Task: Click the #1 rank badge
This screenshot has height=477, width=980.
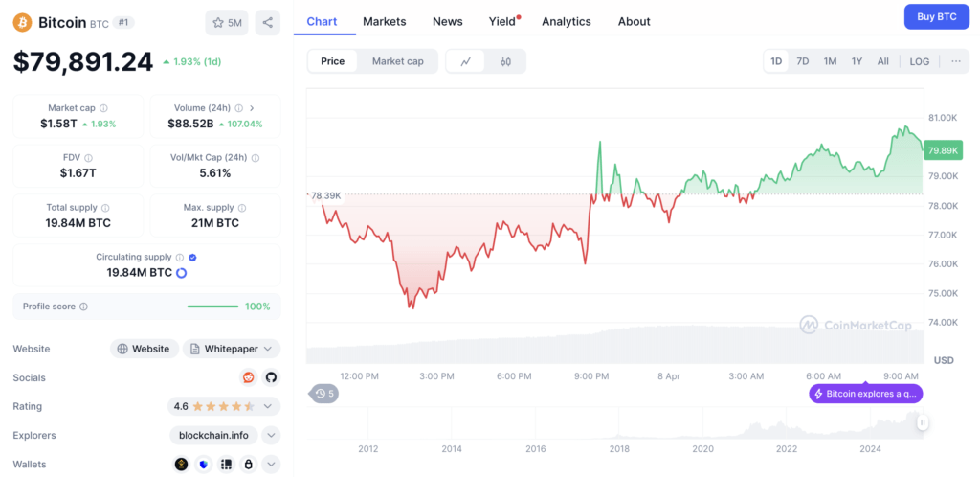Action: click(123, 22)
